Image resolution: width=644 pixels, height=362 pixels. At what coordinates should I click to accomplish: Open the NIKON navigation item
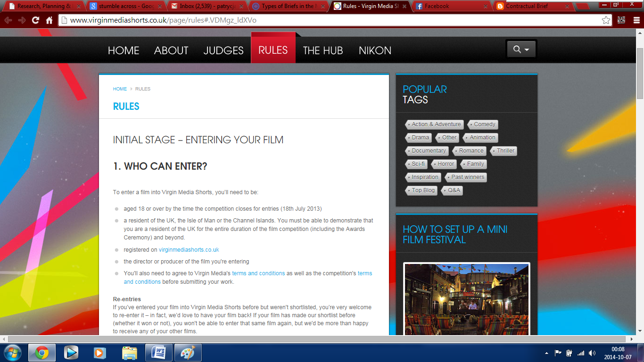click(375, 50)
